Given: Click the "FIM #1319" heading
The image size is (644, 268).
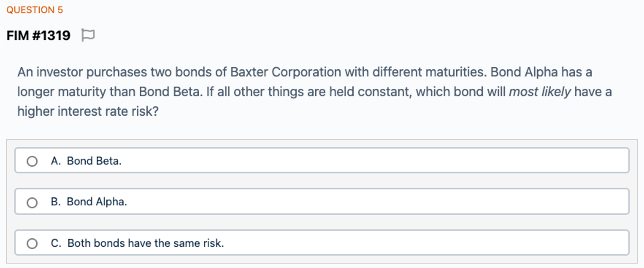Looking at the screenshot, I should [x=39, y=36].
